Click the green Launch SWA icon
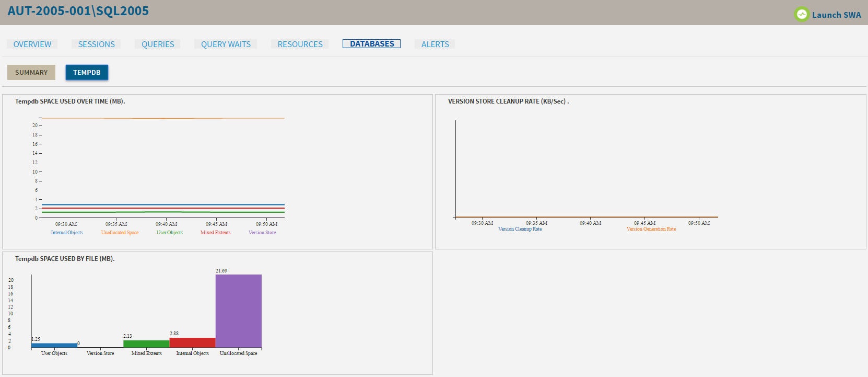The width and height of the screenshot is (868, 377). [x=801, y=14]
